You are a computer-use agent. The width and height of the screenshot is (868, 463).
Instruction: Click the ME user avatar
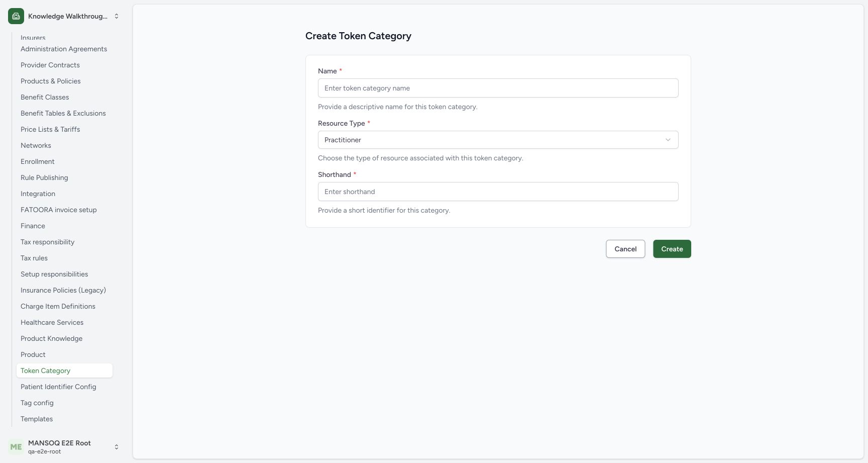point(16,447)
